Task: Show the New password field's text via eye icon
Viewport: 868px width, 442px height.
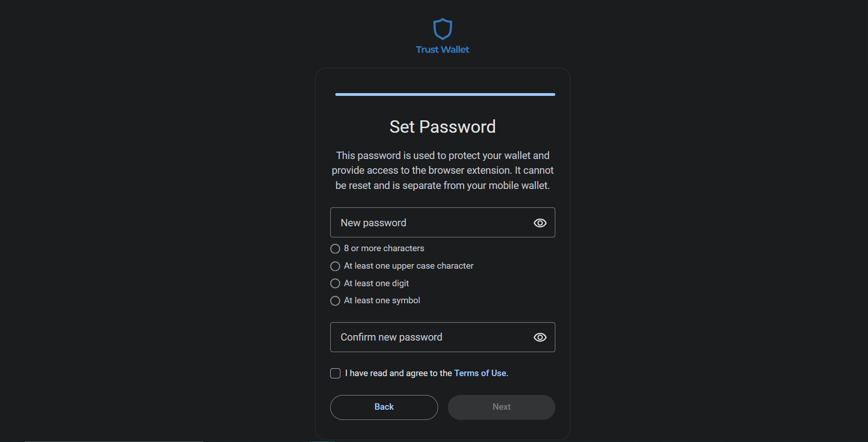Action: (x=540, y=223)
